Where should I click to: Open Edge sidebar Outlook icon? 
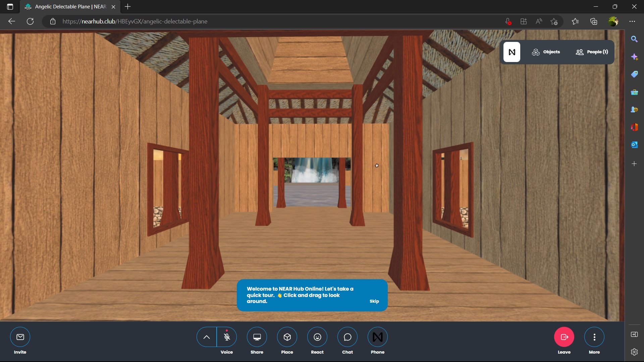click(634, 145)
